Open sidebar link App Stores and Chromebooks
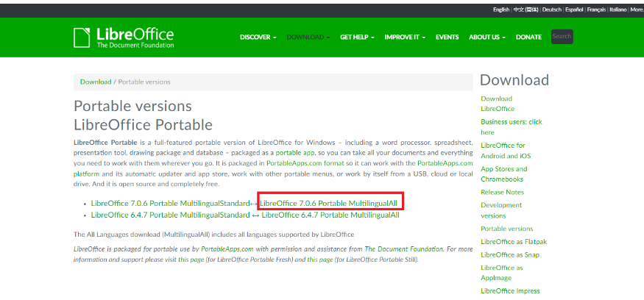 click(504, 174)
